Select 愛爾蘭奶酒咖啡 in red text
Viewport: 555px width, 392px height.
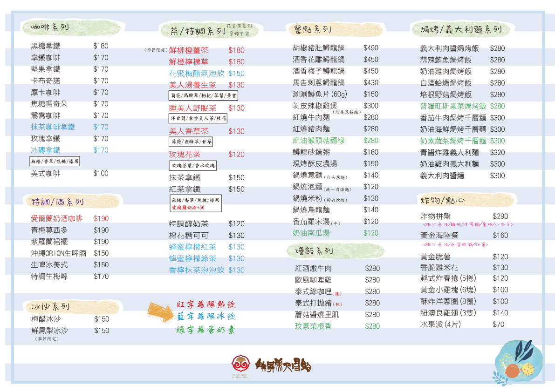tap(56, 218)
